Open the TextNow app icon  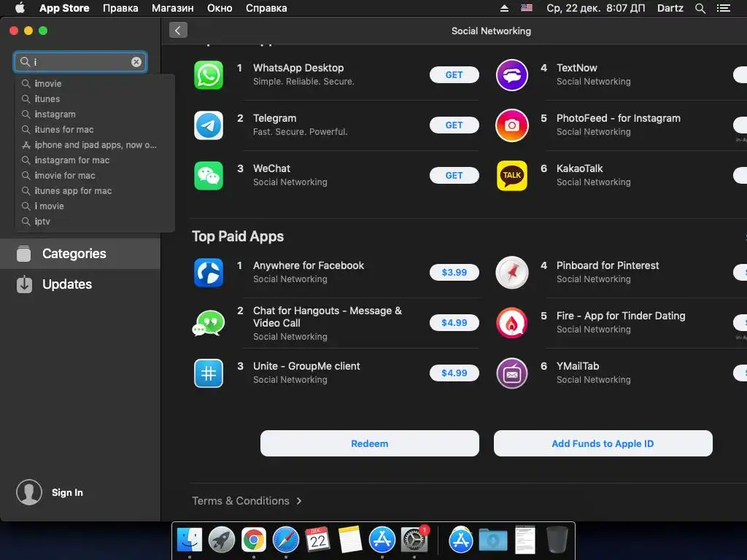[511, 75]
